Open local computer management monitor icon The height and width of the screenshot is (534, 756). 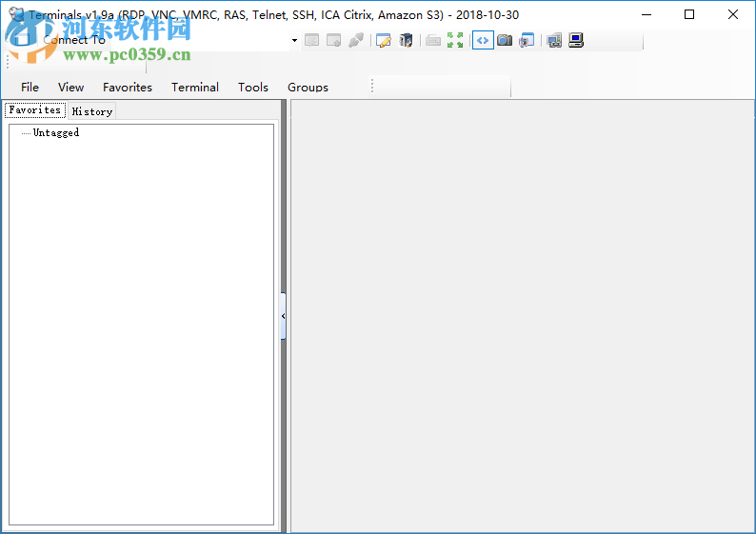tap(576, 41)
